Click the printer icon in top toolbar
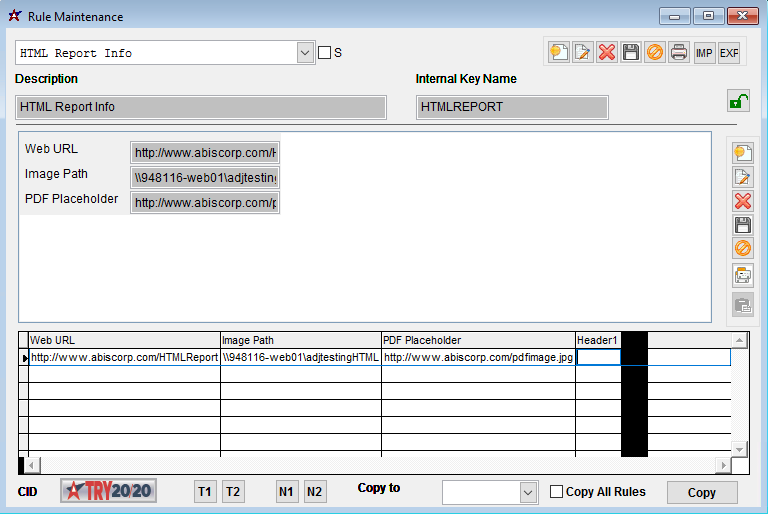The image size is (768, 514). (x=680, y=52)
